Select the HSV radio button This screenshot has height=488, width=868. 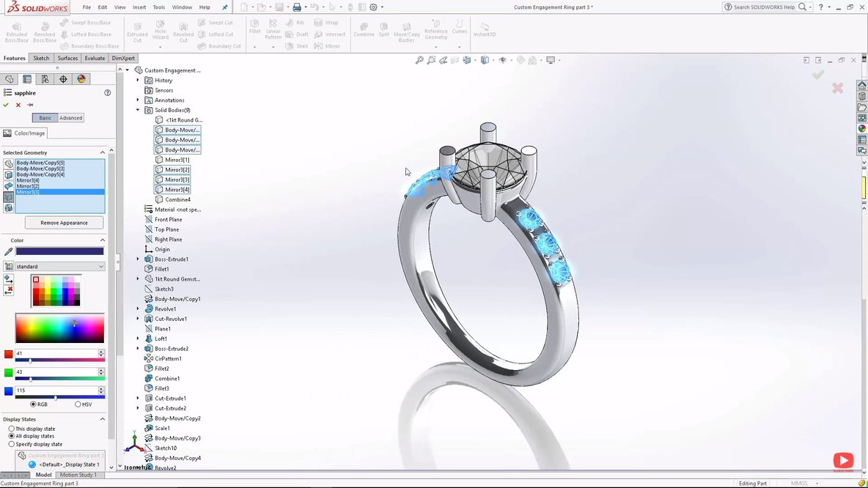(79, 404)
